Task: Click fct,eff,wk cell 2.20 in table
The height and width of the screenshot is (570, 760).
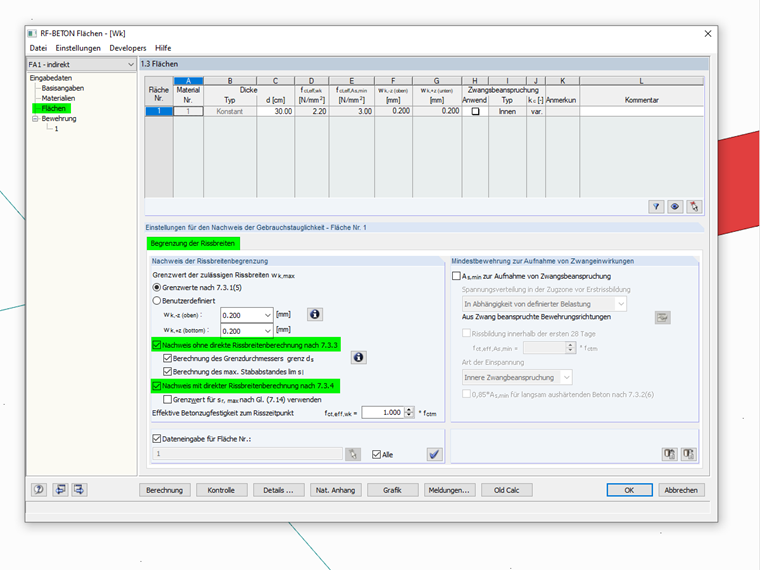Action: (312, 111)
